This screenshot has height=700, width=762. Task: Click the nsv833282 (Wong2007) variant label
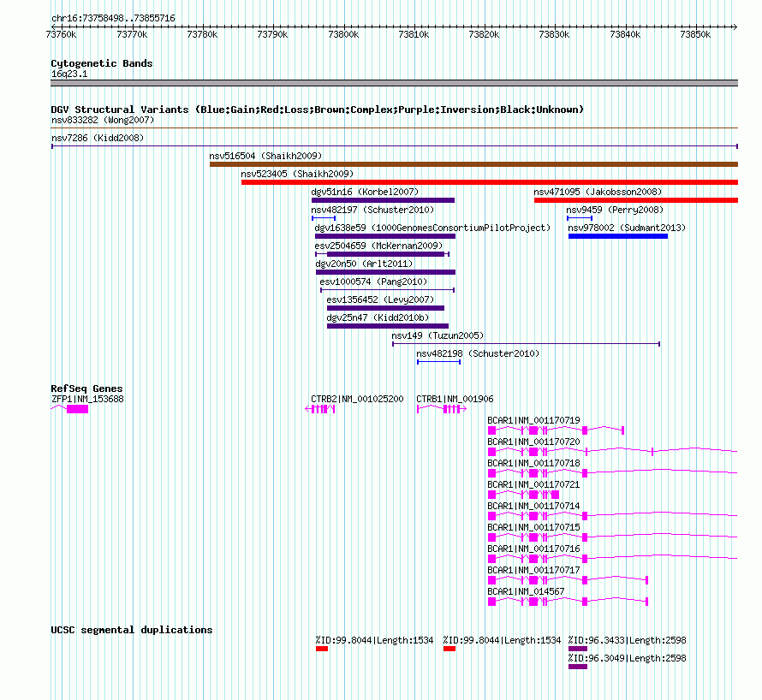103,120
